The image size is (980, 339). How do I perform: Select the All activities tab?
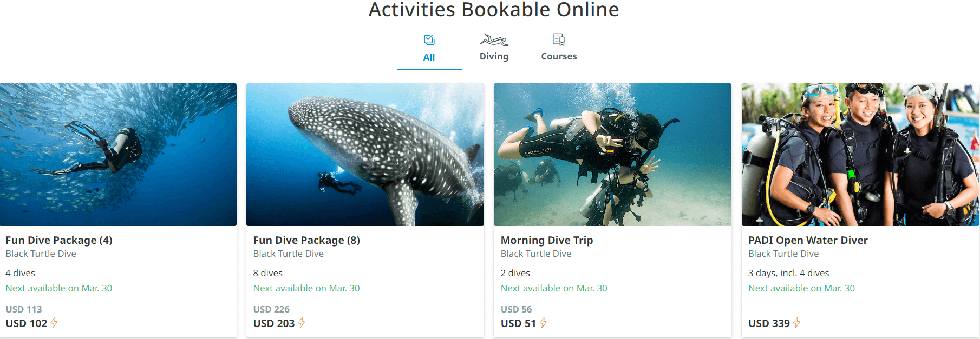pos(429,57)
